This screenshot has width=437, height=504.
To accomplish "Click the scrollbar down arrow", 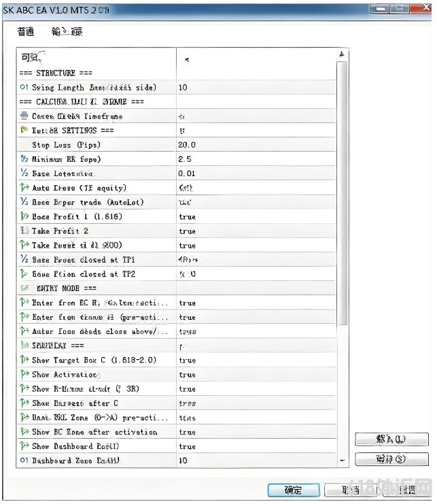I will [x=343, y=460].
